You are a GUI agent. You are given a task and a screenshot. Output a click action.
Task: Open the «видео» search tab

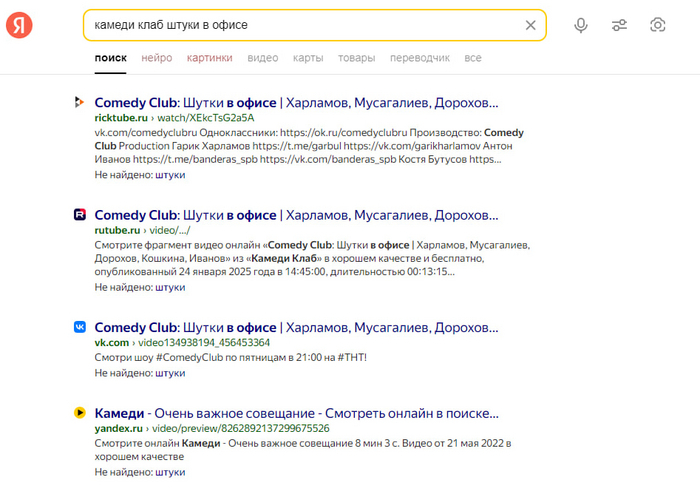pos(262,58)
